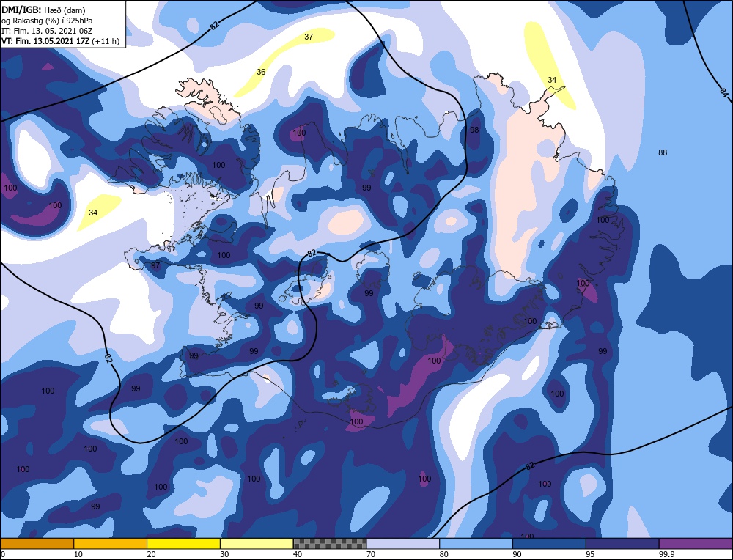Click the dark orange 0–10 legend swatch
This screenshot has height=560, width=733.
pos(37,543)
